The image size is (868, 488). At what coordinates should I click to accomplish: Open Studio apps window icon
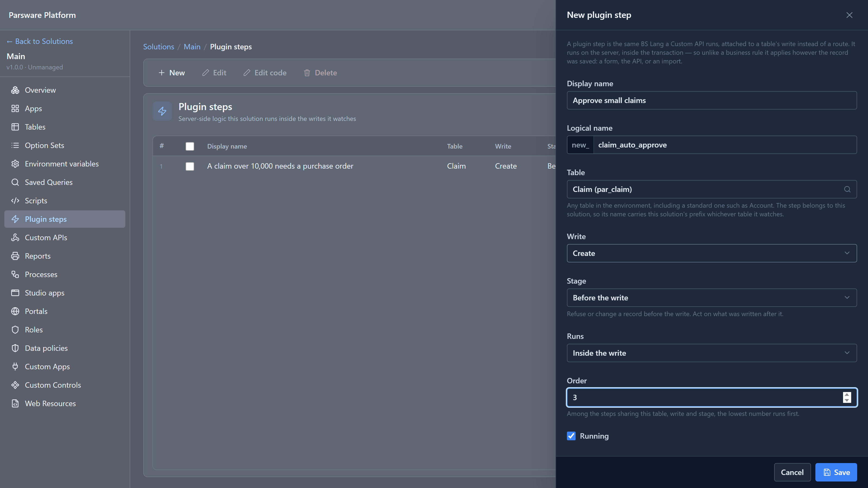[x=15, y=293]
